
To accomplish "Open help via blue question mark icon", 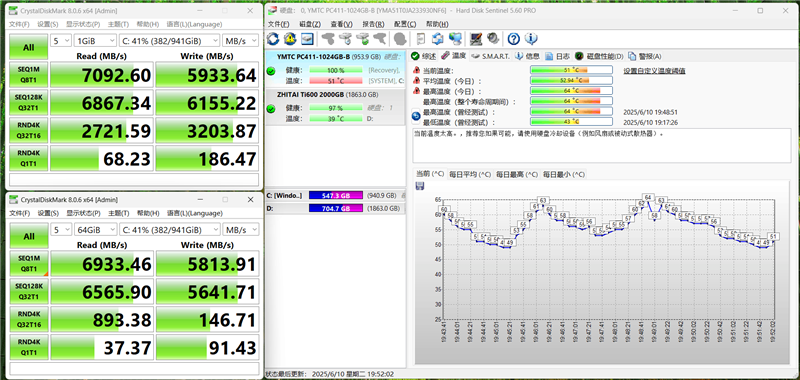I will point(514,38).
